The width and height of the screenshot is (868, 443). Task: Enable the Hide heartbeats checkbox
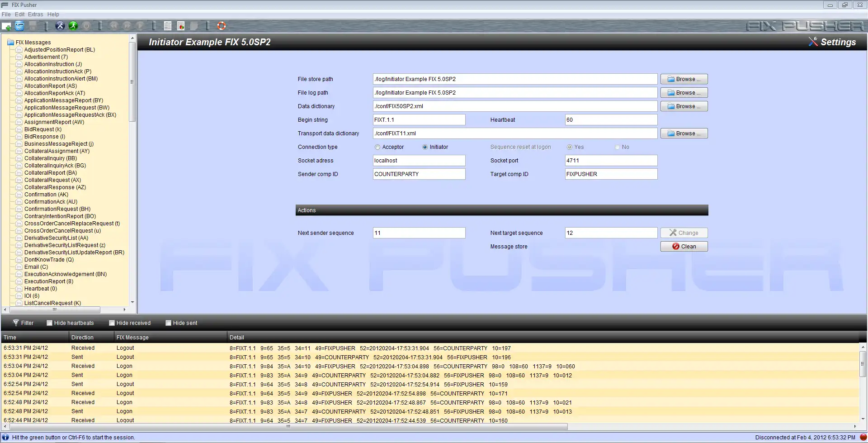(50, 323)
